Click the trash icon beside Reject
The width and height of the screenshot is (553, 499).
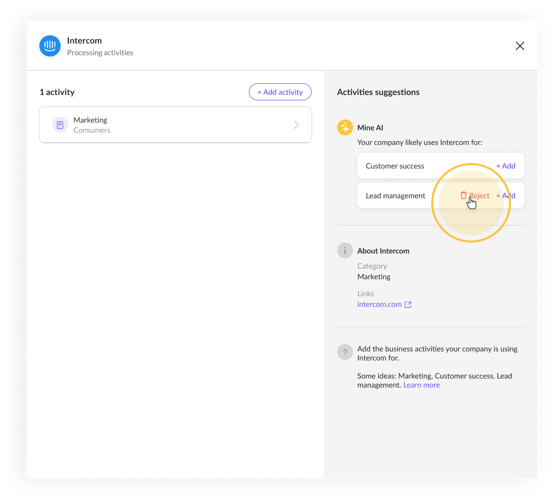click(463, 195)
